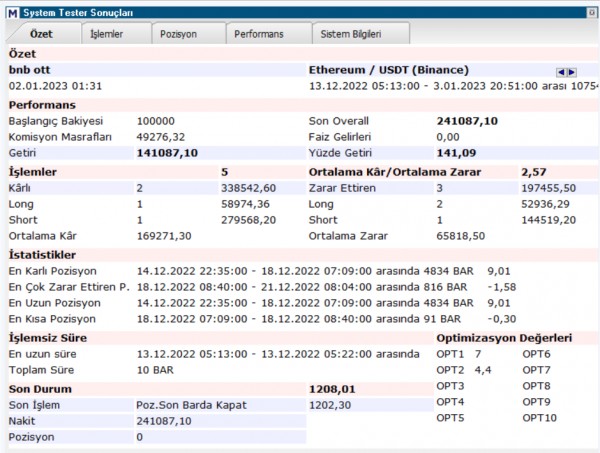Click the -0,30 shortest position result
The image size is (600, 453).
click(x=502, y=319)
